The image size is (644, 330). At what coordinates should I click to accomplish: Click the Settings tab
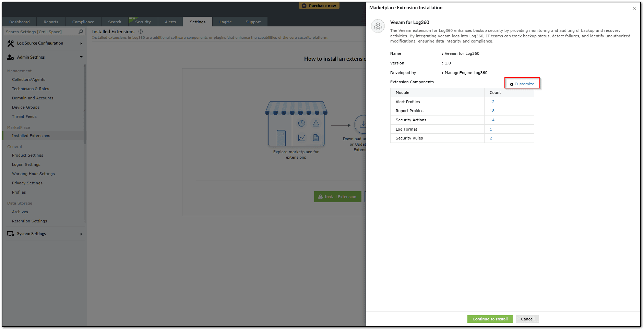(x=198, y=22)
